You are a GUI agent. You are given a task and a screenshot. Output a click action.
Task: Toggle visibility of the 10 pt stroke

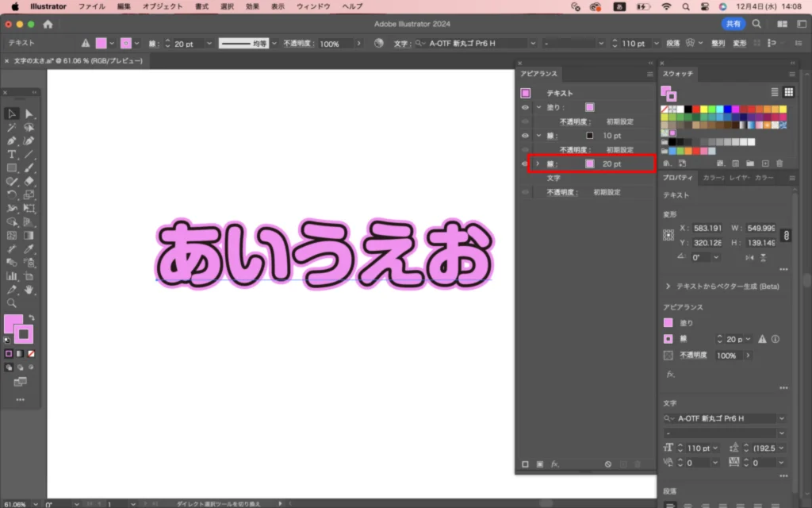[x=525, y=136]
